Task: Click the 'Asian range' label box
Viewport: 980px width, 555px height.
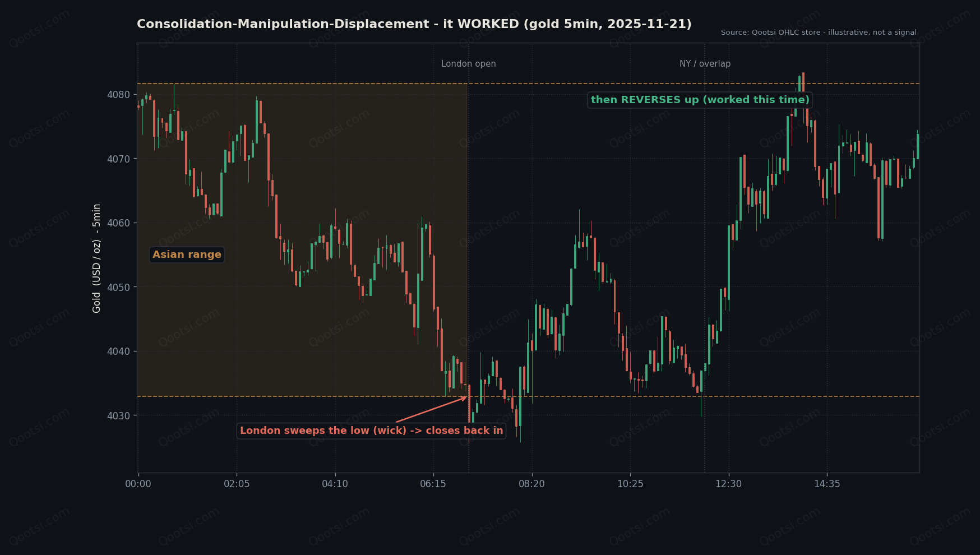Action: pos(187,255)
